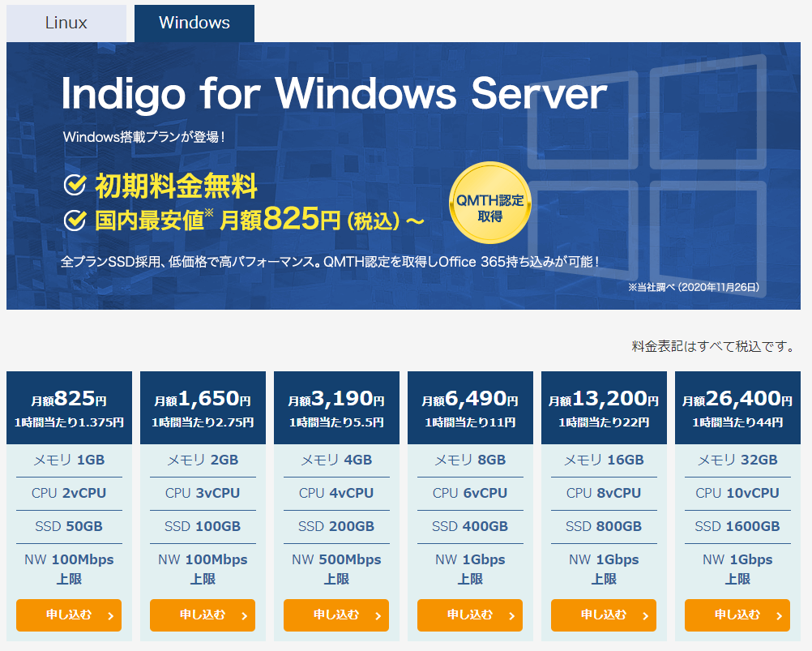Click NW 500Mbps 上限 text
Image resolution: width=812 pixels, height=651 pixels.
[336, 568]
